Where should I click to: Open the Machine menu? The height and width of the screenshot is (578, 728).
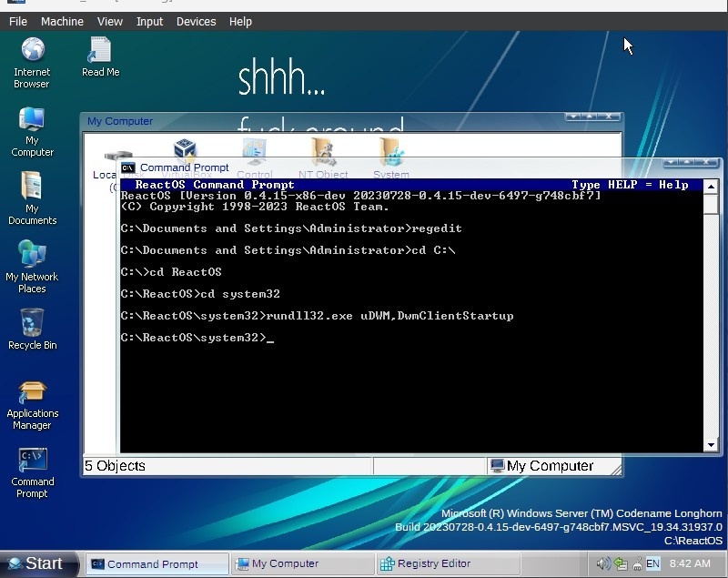62,21
